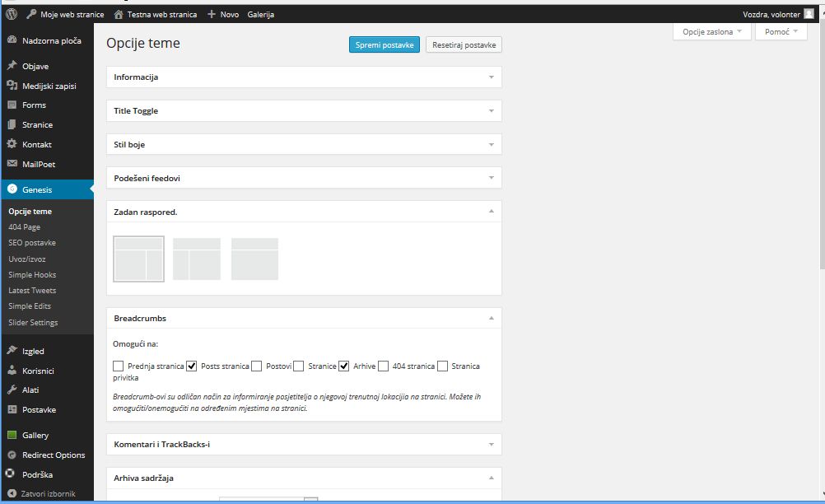Screen dimensions: 825x504
Task: Click the Medijski zapisi media icon
Action: (x=12, y=85)
